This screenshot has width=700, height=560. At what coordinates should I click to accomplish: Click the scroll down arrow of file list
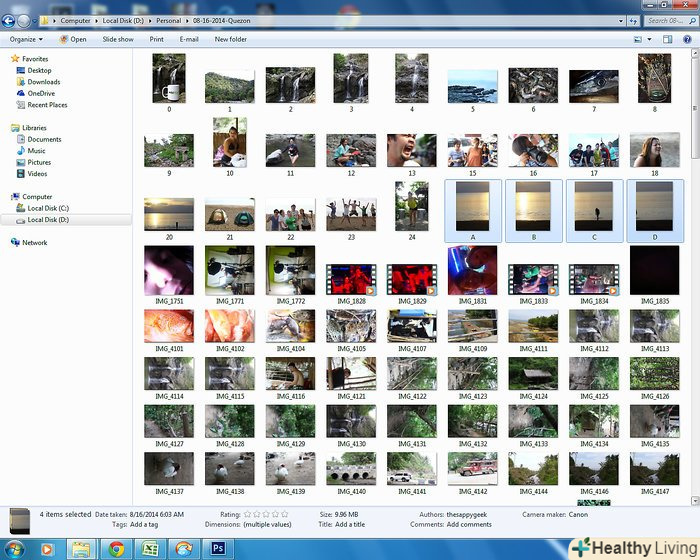[695, 501]
